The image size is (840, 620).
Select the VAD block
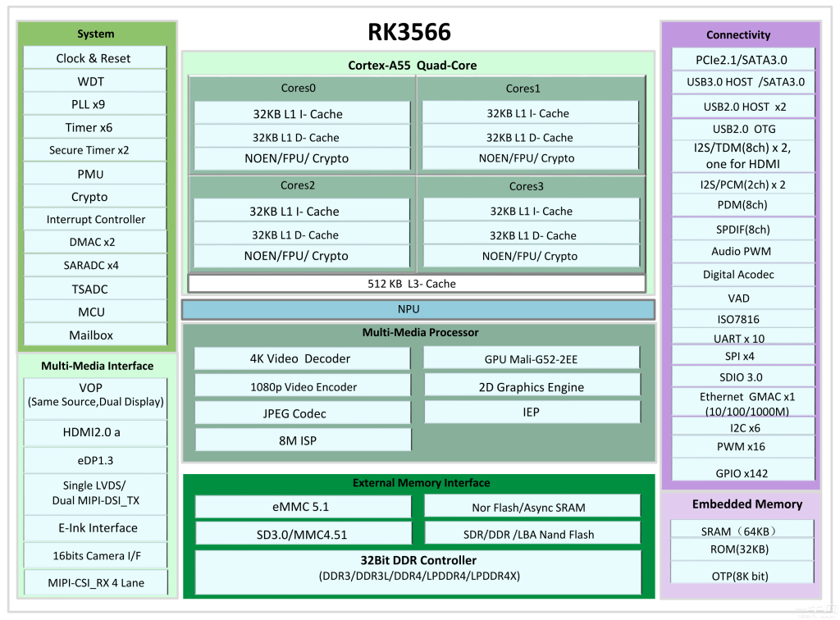coord(743,299)
